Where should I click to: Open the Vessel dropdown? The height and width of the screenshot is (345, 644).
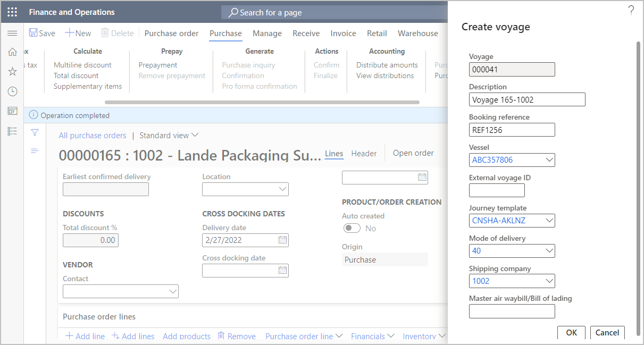pos(549,160)
